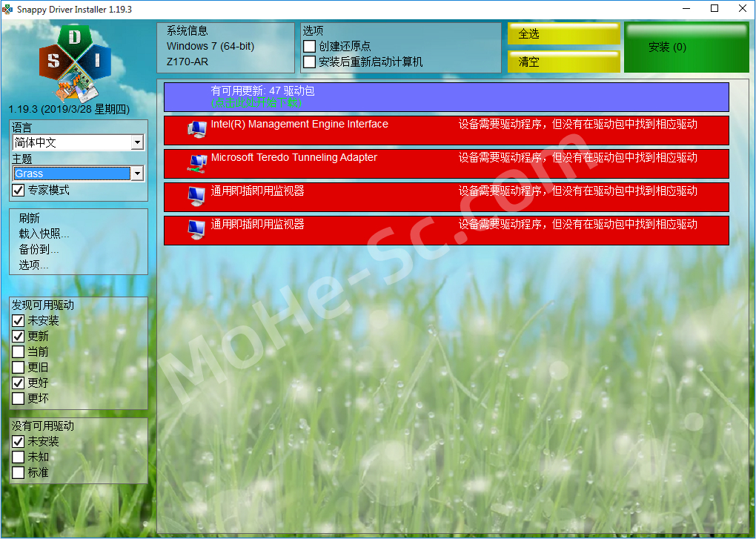This screenshot has width=756, height=539.
Task: Click the 有可用更新: 47 驱动包 bar
Action: tap(446, 97)
